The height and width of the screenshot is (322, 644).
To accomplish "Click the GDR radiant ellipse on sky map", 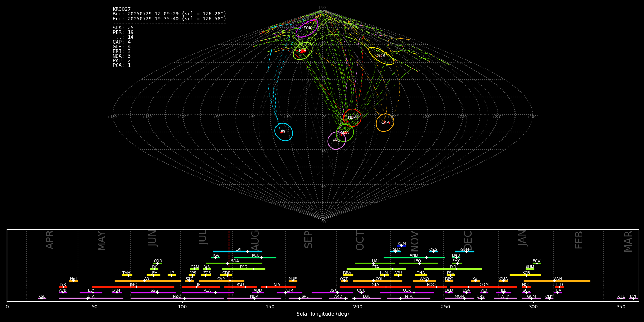I will point(381,56).
